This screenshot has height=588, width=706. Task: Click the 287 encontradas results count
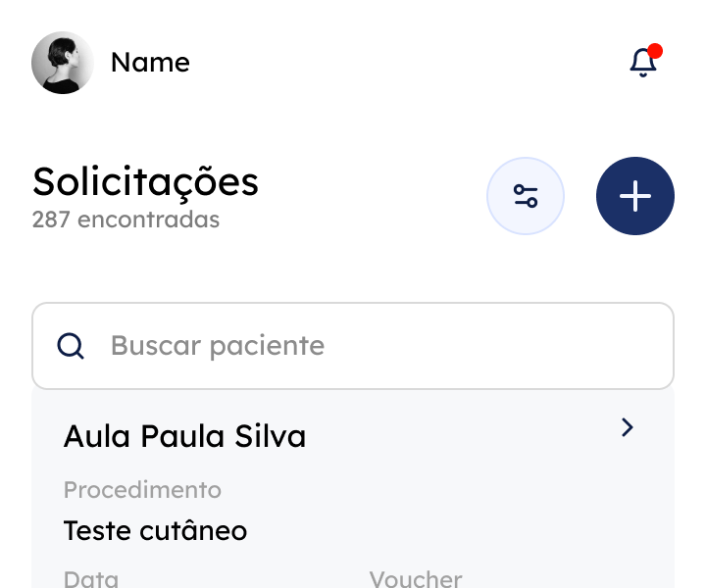[x=126, y=220]
